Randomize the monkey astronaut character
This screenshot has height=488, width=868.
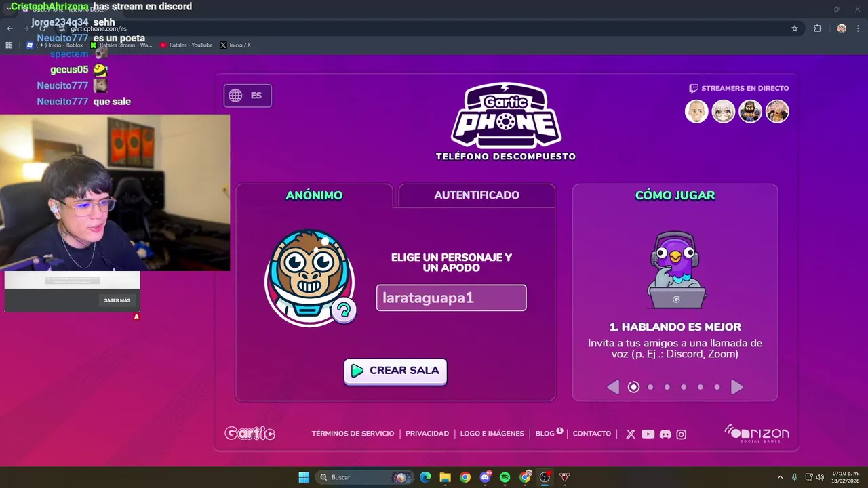[x=344, y=310]
